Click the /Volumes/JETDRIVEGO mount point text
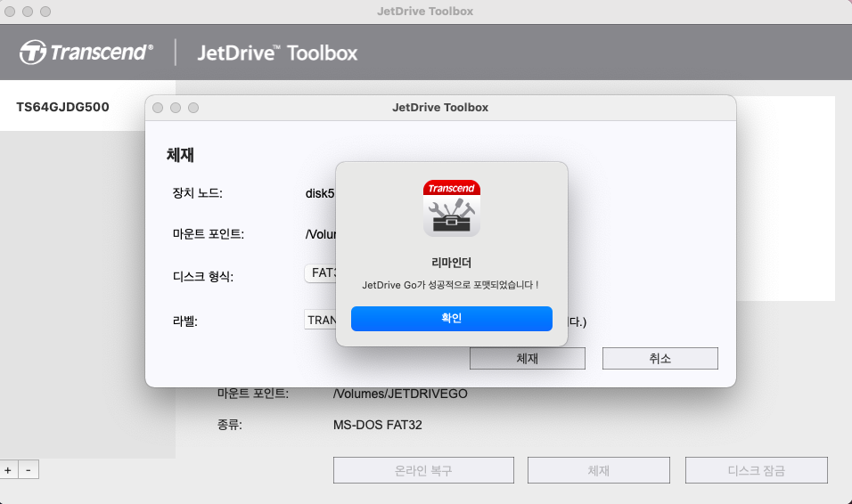Screen dimensions: 852x504 click(x=400, y=394)
